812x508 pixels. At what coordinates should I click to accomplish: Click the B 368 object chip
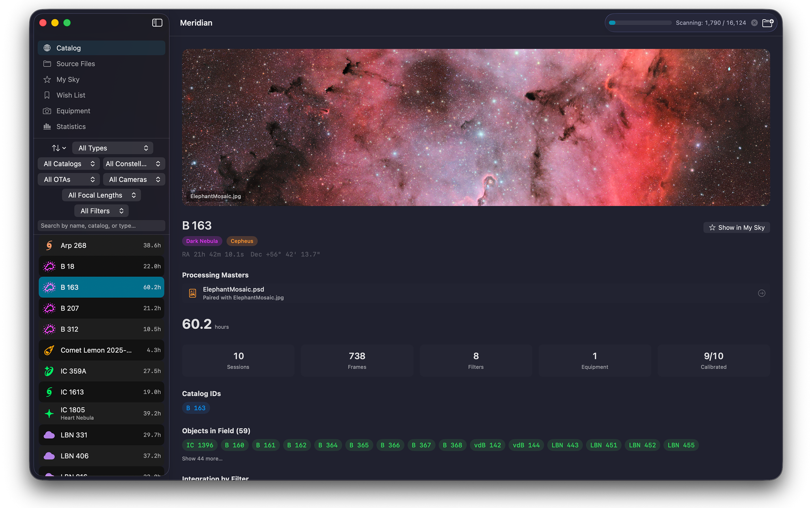(x=453, y=445)
